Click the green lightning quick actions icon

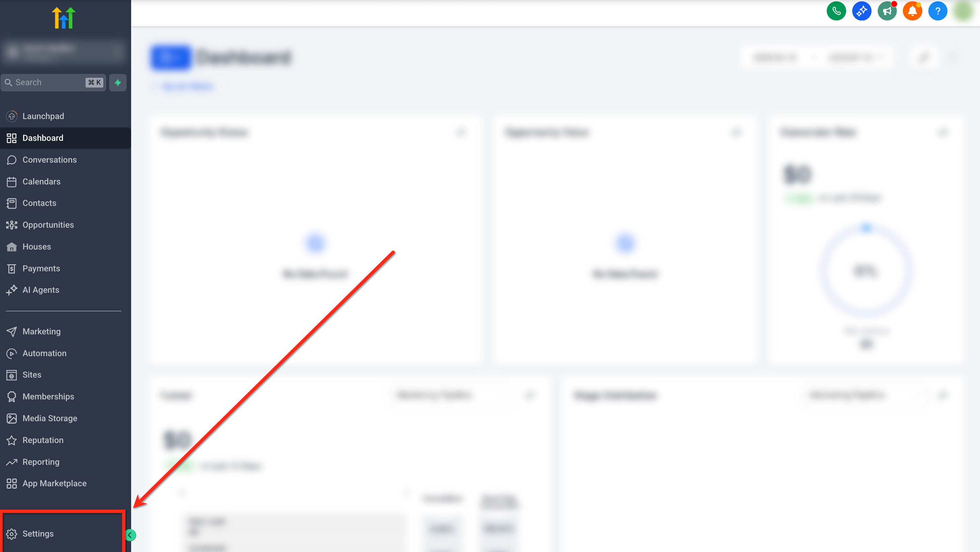118,82
